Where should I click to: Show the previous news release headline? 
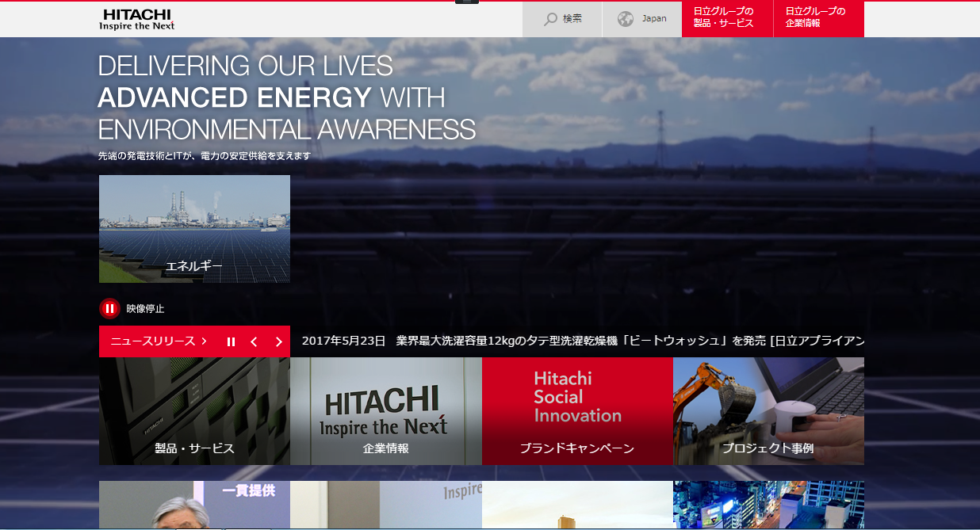click(254, 341)
